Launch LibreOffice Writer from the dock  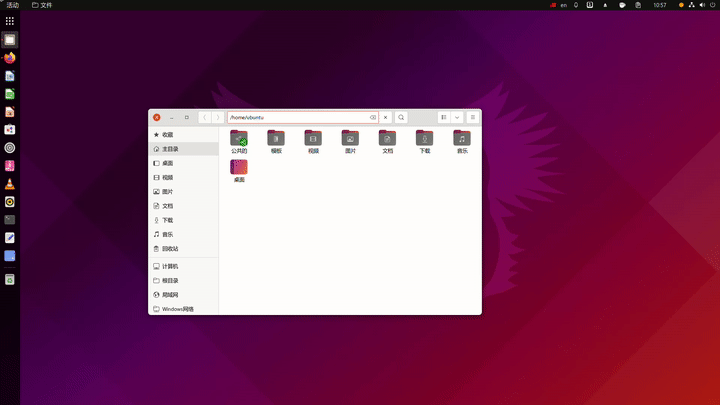(x=10, y=76)
